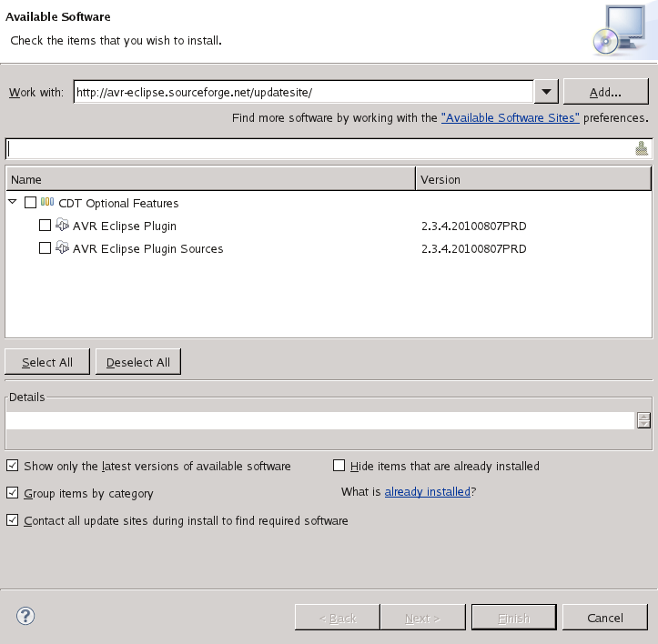Click the Deselect All button
658x644 pixels.
point(138,362)
